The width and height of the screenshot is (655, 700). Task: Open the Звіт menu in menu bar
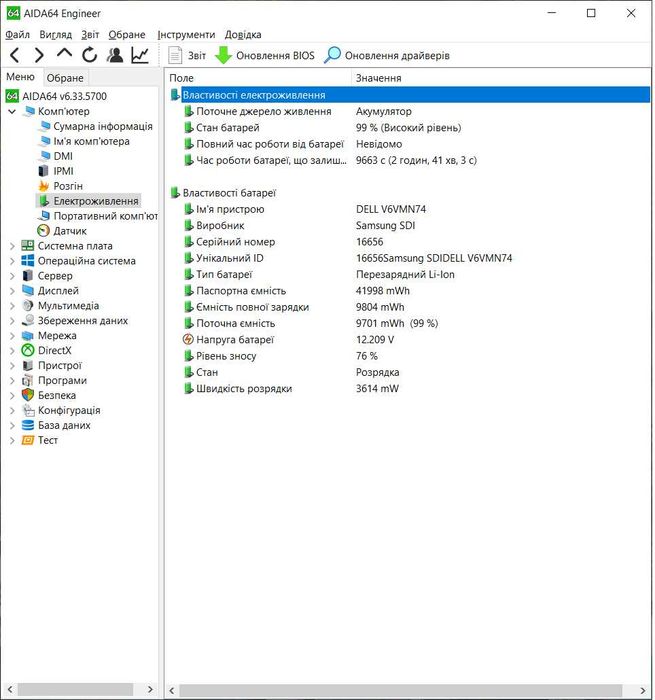90,34
